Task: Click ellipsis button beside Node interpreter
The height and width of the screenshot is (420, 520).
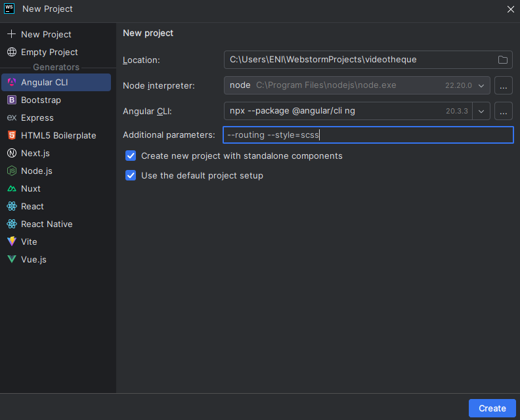Action: pyautogui.click(x=503, y=85)
